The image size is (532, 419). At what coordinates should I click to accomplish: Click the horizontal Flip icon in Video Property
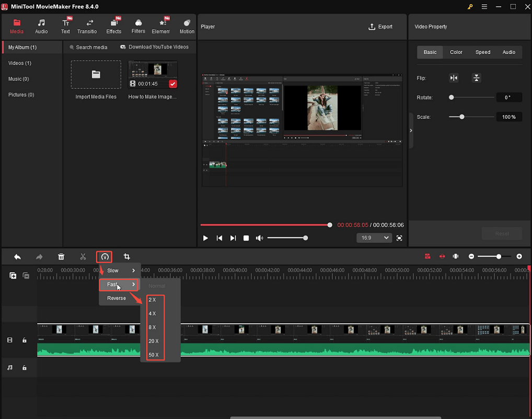tap(454, 77)
